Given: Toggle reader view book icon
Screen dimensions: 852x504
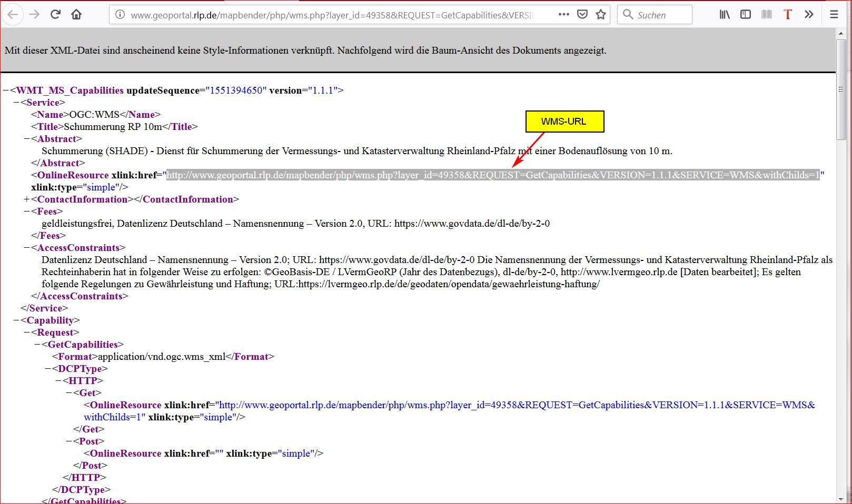Looking at the screenshot, I should pos(767,15).
